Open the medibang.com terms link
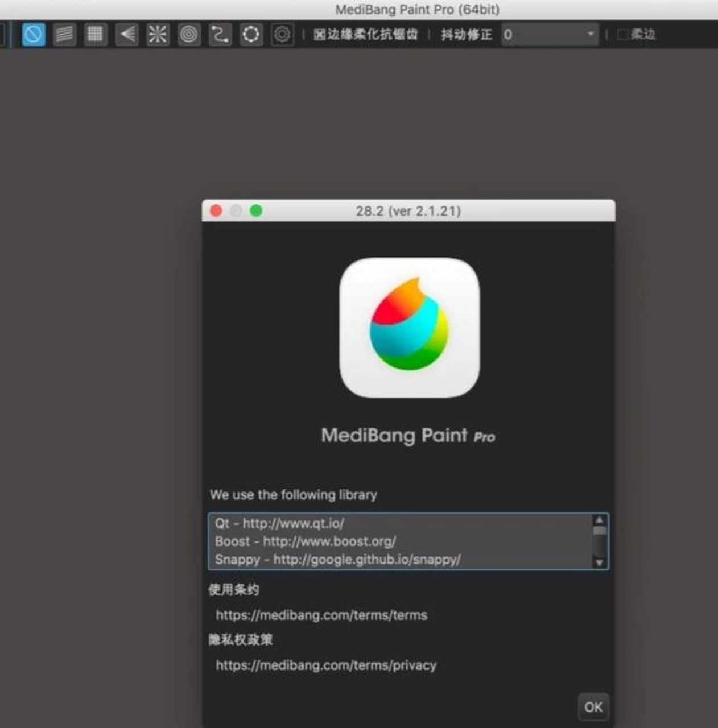 tap(321, 615)
